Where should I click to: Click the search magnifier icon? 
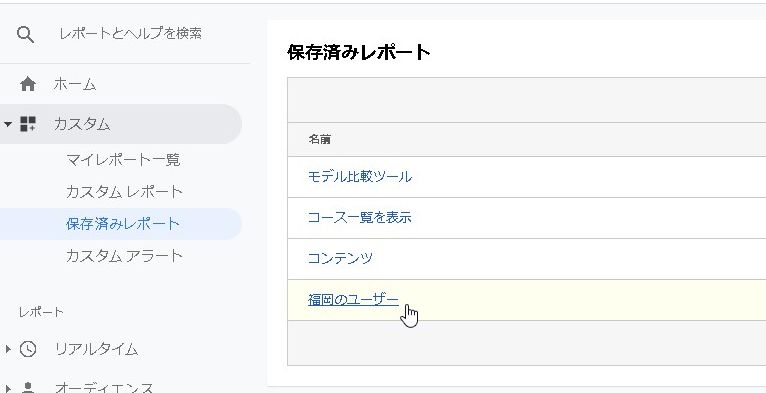pyautogui.click(x=25, y=35)
